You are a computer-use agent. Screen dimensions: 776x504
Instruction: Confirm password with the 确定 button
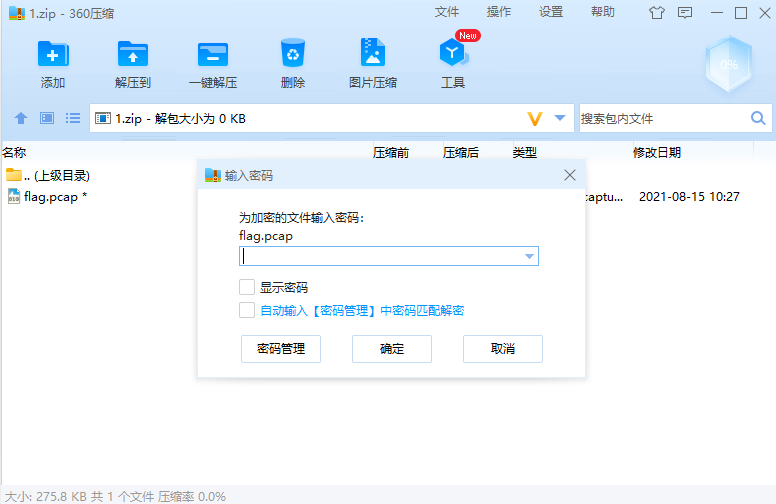392,349
